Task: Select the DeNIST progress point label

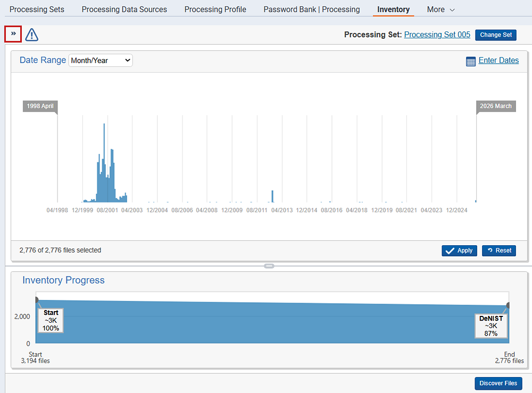Action: point(491,325)
